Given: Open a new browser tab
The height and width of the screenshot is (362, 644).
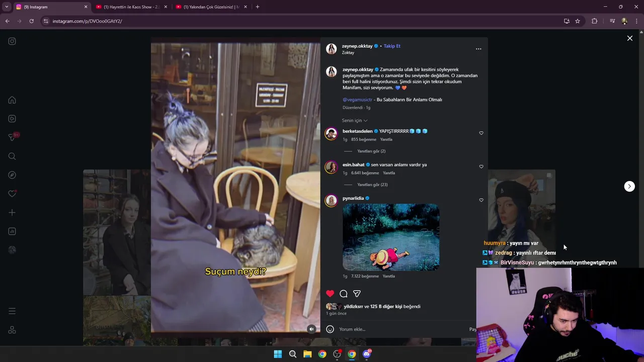Looking at the screenshot, I should click(x=258, y=7).
